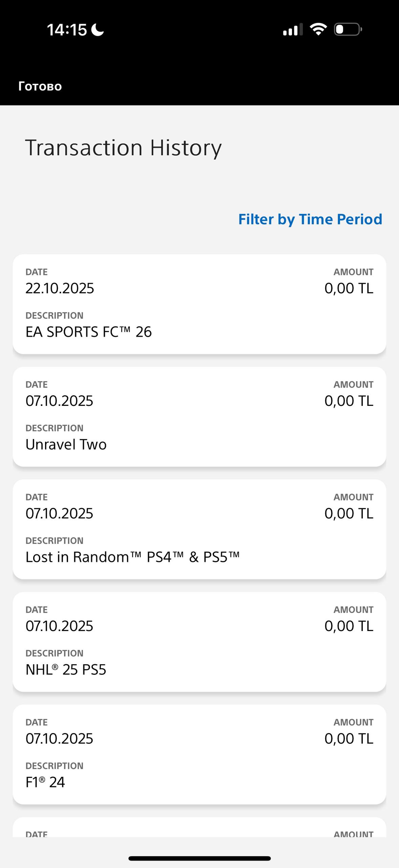The width and height of the screenshot is (399, 868).
Task: Tap the 22.10.2025 transaction date
Action: click(60, 288)
